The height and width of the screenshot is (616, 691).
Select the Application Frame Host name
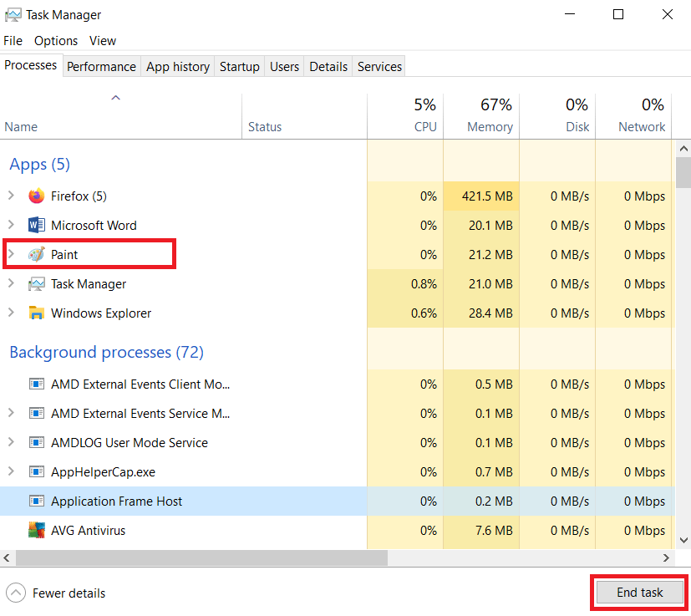pos(116,501)
